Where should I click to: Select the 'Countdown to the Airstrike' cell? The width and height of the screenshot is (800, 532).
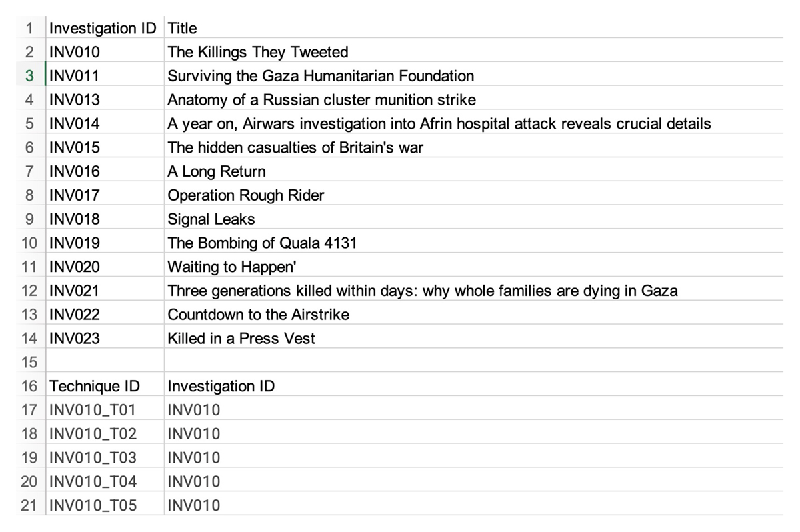(474, 315)
